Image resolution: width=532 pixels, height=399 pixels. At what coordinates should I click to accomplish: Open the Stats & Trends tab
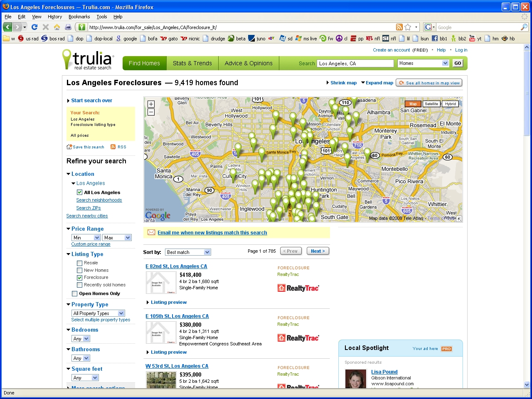(x=192, y=63)
